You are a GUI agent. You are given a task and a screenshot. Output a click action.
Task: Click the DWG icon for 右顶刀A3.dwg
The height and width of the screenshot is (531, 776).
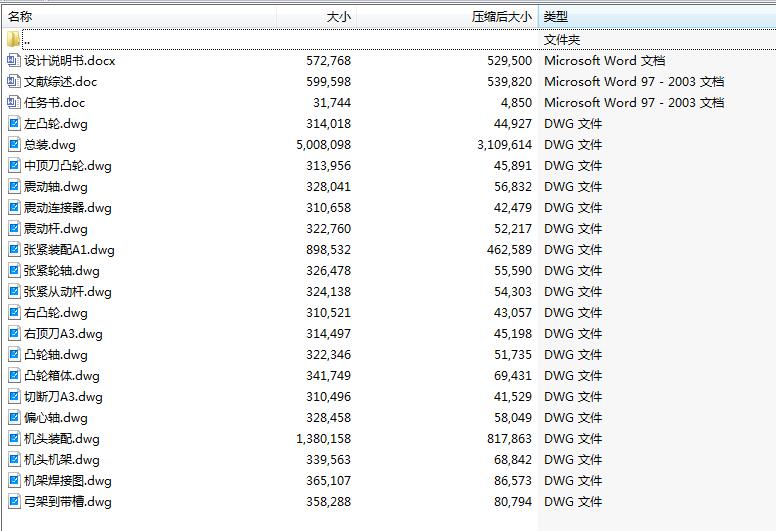[x=14, y=334]
